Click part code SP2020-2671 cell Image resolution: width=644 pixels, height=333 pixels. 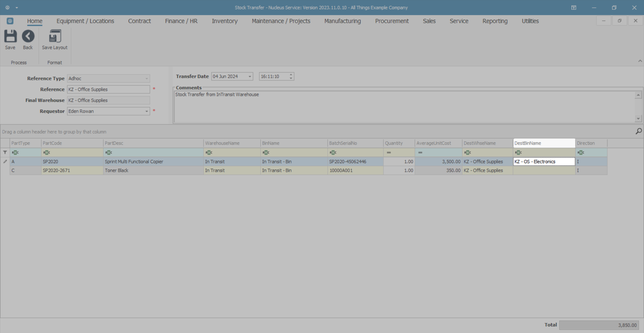(x=72, y=171)
